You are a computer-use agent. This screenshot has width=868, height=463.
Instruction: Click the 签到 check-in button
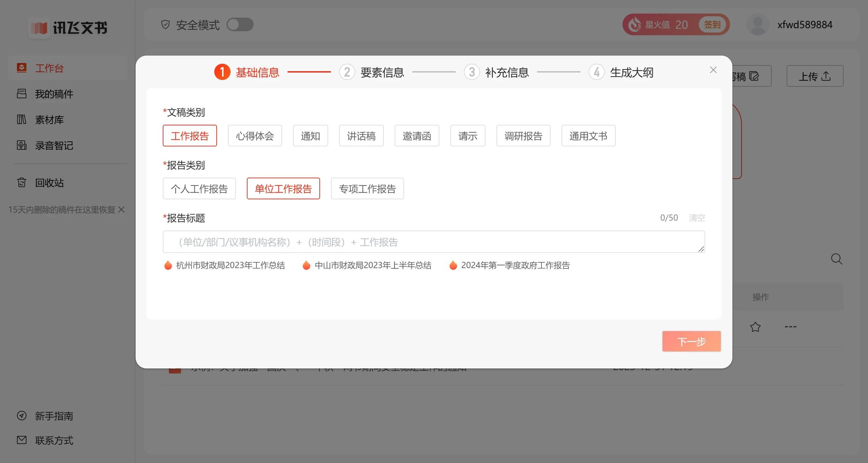click(x=712, y=24)
